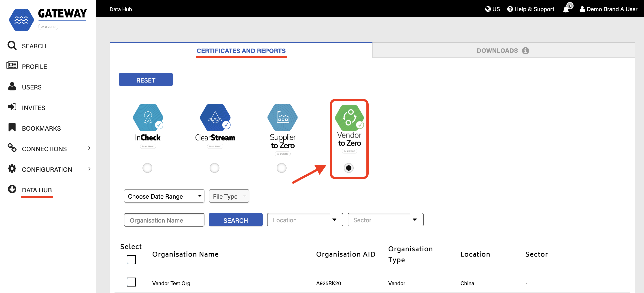Click the globe icon next to US
Screen dimensions: 644x293
click(x=488, y=9)
